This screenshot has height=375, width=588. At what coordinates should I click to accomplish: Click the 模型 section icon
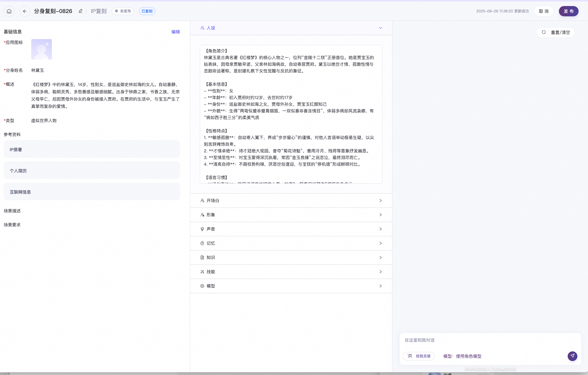tap(202, 286)
